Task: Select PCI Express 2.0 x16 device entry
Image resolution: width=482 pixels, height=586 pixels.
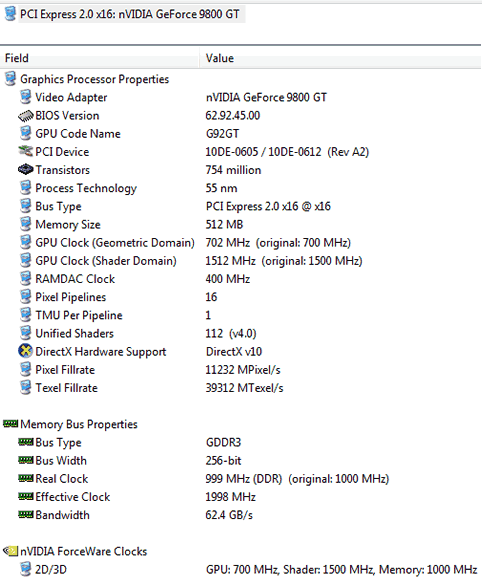Action: [130, 14]
